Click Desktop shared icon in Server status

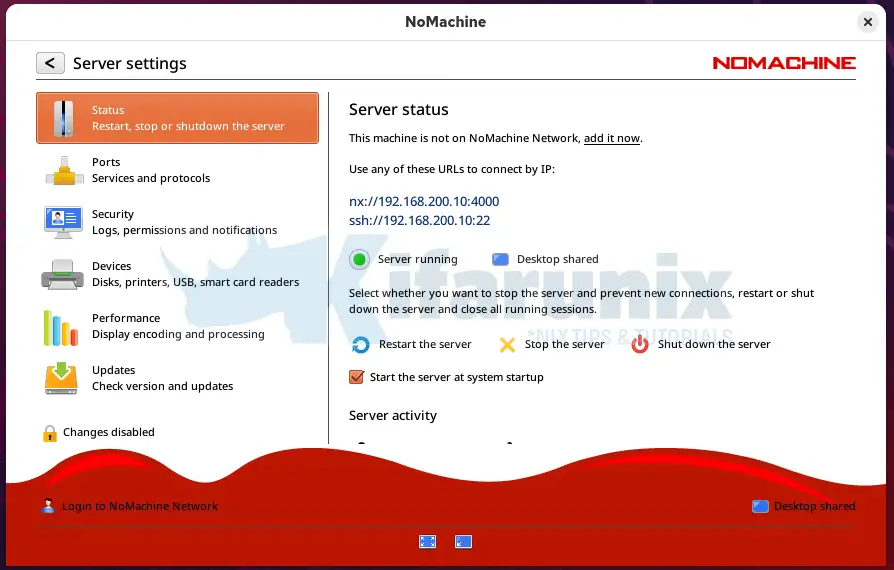(501, 260)
